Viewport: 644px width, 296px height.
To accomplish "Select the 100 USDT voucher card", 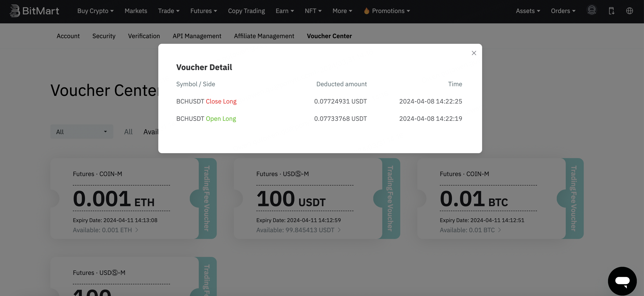I will click(x=317, y=198).
